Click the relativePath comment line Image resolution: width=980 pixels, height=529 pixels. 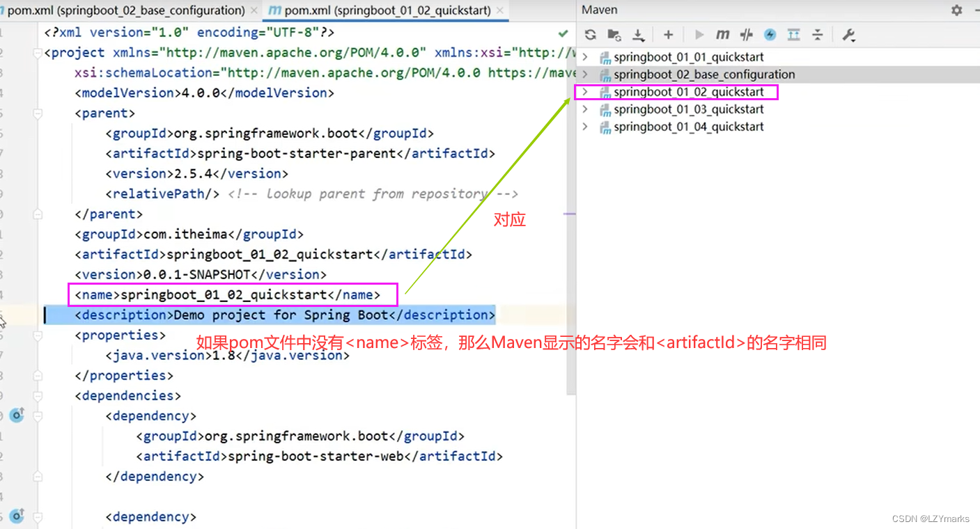point(312,194)
